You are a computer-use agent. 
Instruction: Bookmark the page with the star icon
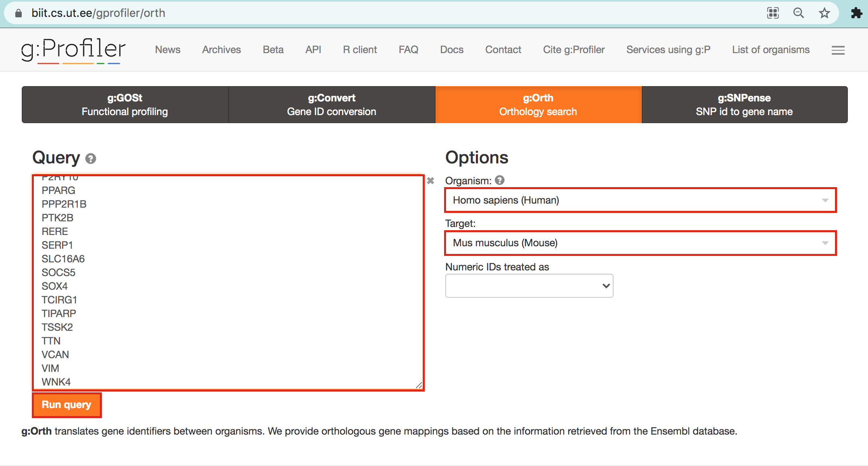824,13
